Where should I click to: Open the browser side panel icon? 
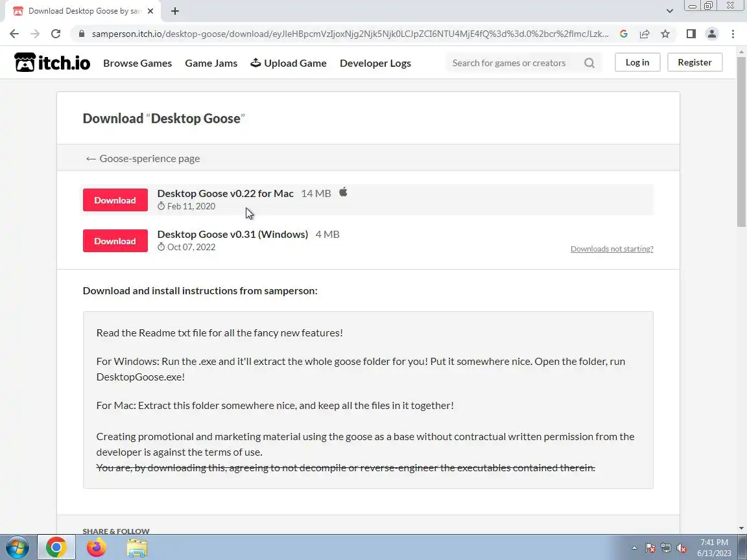[691, 34]
